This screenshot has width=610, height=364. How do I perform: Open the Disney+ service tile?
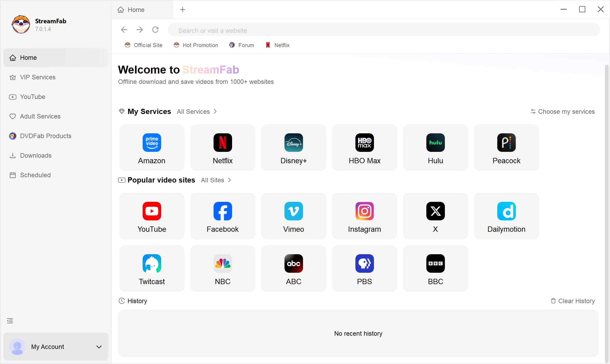tap(293, 147)
